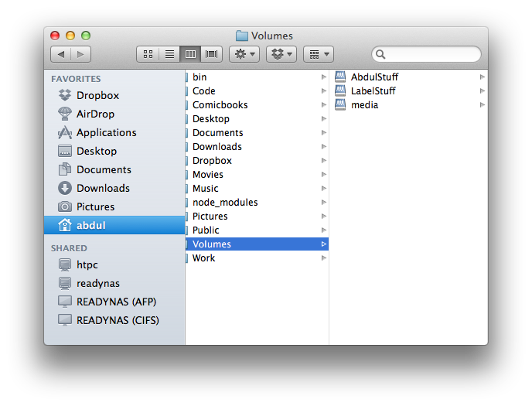Expand the node_modules folder arrow

(x=324, y=203)
